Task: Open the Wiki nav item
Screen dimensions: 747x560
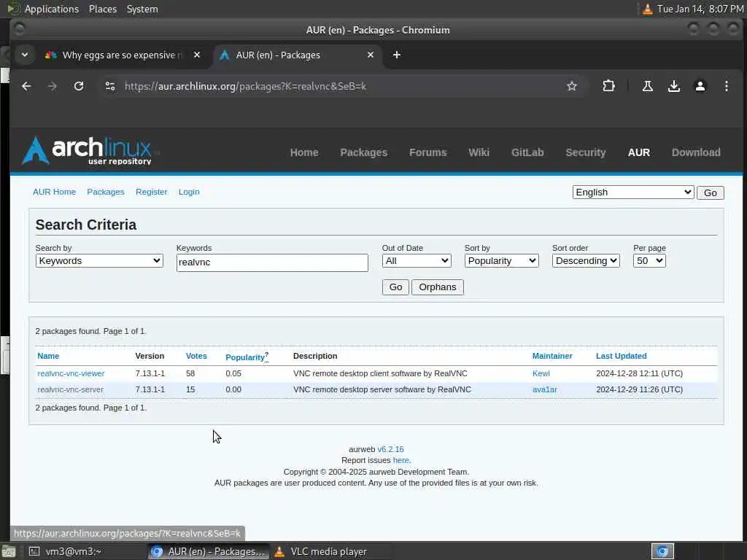Action: pos(479,152)
